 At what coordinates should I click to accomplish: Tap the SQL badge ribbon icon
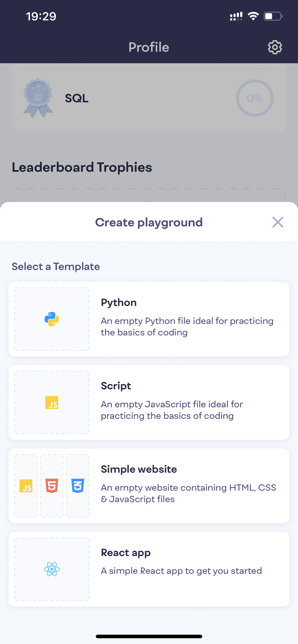pos(38,98)
